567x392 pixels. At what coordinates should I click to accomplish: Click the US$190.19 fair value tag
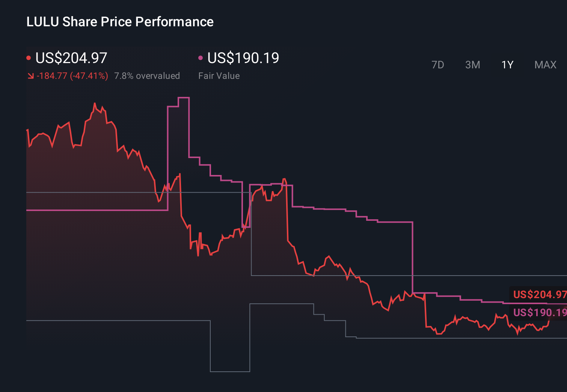pos(538,312)
